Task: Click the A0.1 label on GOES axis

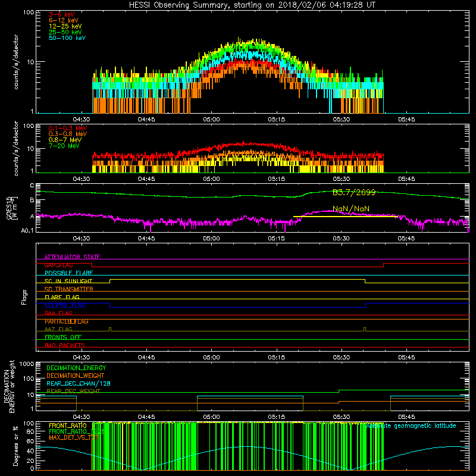Action: [27, 231]
